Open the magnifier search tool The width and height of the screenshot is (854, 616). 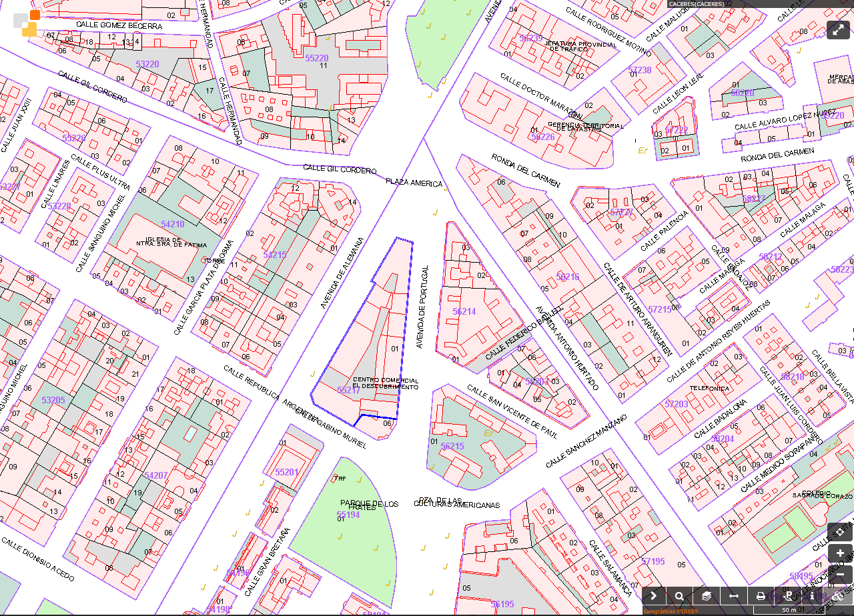click(x=680, y=596)
